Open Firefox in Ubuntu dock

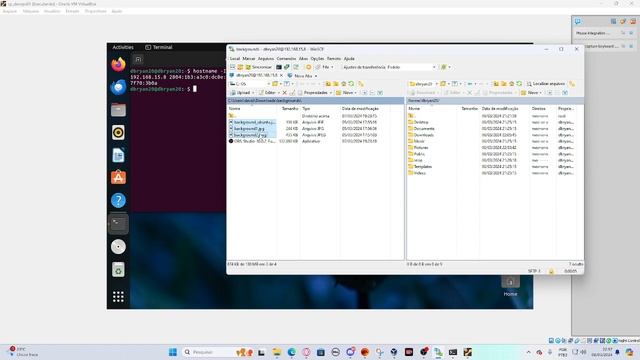coord(118,64)
